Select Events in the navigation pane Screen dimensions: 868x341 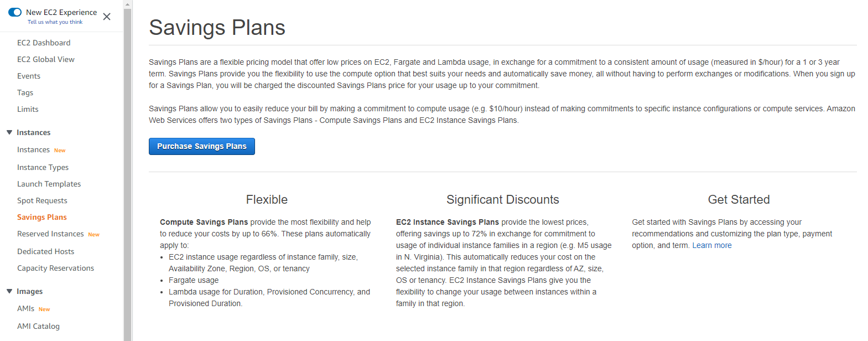(29, 76)
